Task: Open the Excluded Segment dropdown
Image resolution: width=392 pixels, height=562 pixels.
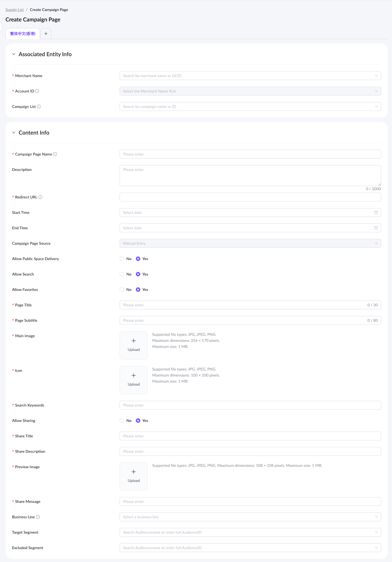Action: pos(250,548)
